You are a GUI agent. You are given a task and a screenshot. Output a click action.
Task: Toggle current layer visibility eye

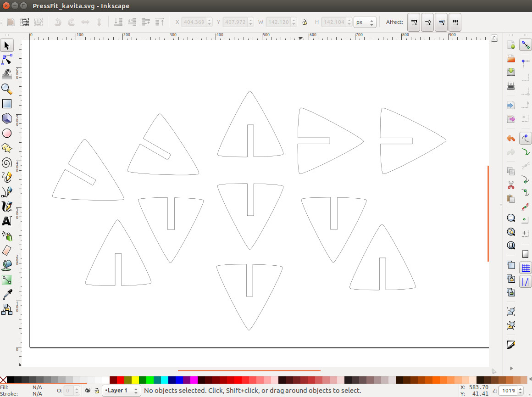[x=88, y=391]
